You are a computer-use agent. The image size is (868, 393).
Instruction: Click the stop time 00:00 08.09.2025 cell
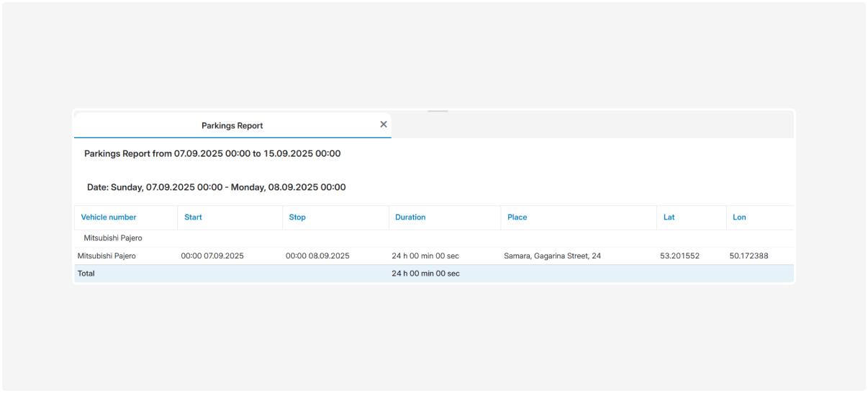click(x=317, y=256)
